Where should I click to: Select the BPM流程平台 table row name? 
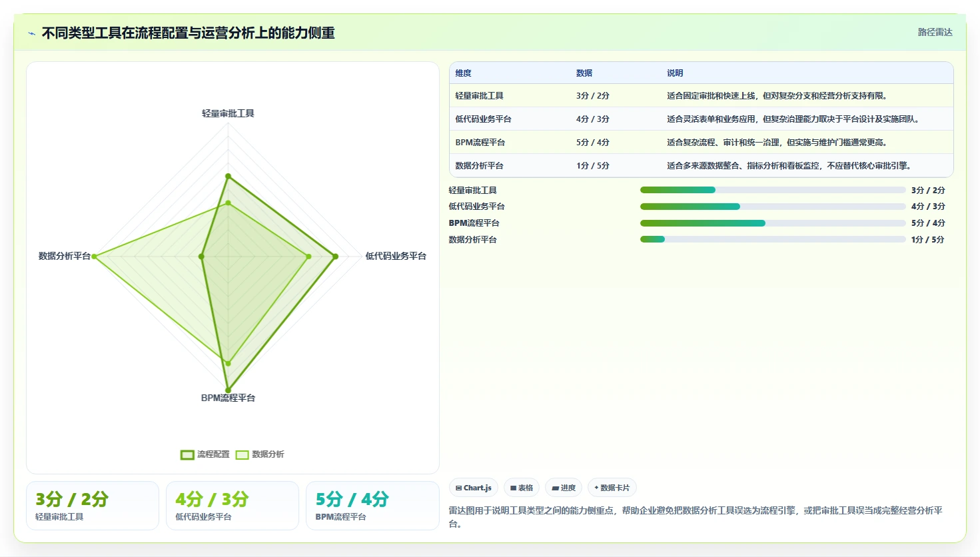point(480,143)
